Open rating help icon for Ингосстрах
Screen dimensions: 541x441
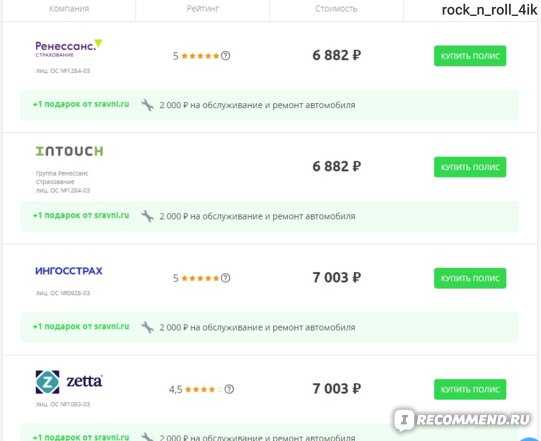pos(226,277)
